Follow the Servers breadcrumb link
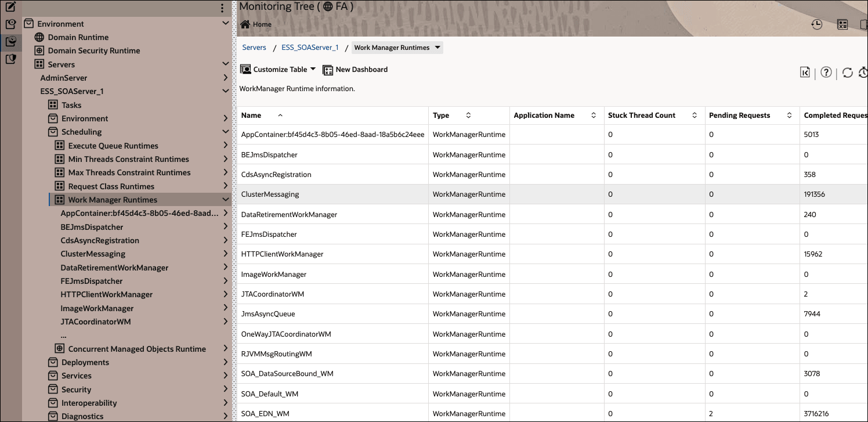This screenshot has height=422, width=868. click(x=254, y=48)
